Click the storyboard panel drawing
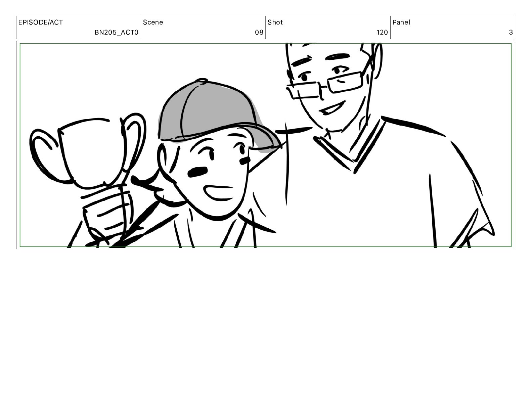 (x=265, y=145)
